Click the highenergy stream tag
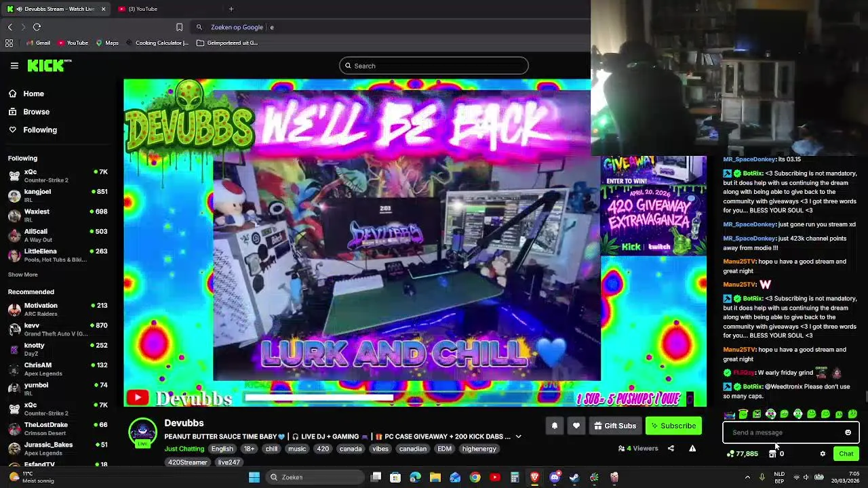The image size is (868, 488). (x=479, y=449)
